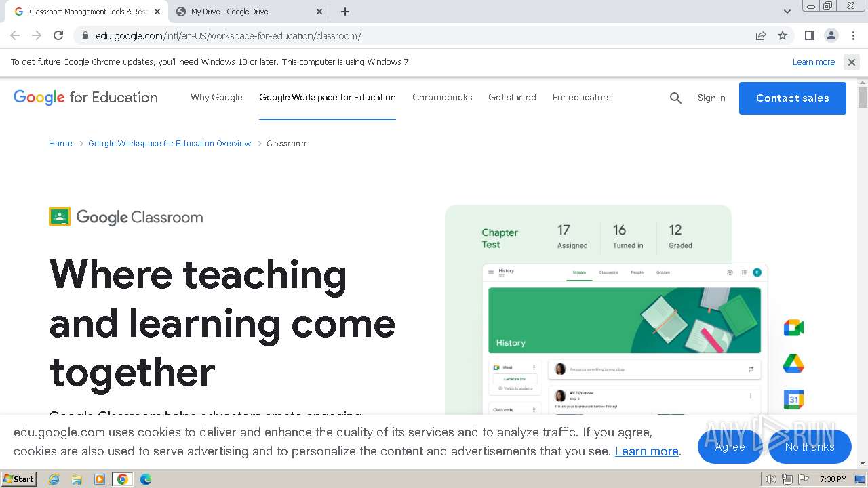Click the address bar URL
The width and height of the screenshot is (868, 488).
click(x=229, y=36)
